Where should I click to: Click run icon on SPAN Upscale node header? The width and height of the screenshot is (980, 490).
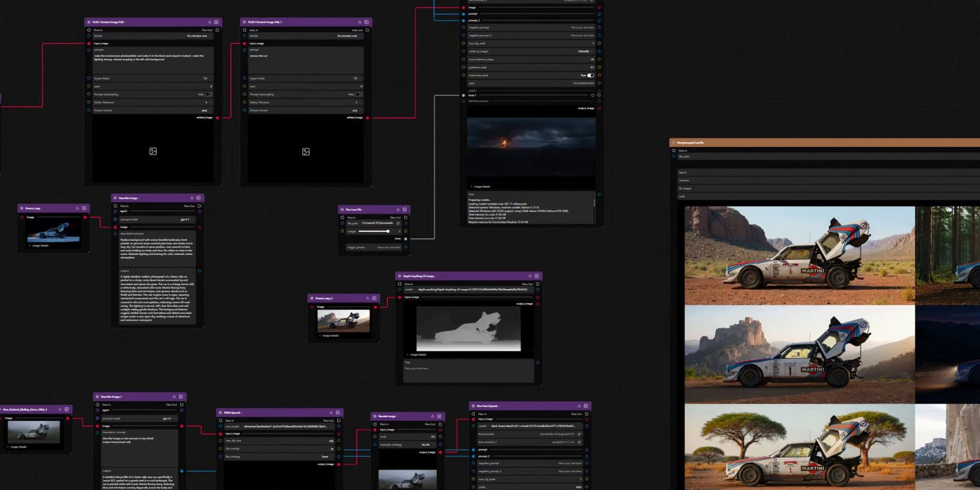[338, 413]
